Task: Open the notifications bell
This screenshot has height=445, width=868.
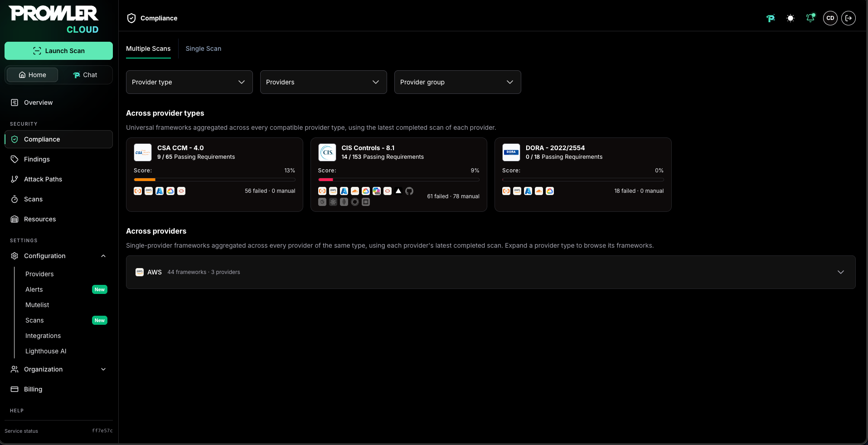Action: 810,18
